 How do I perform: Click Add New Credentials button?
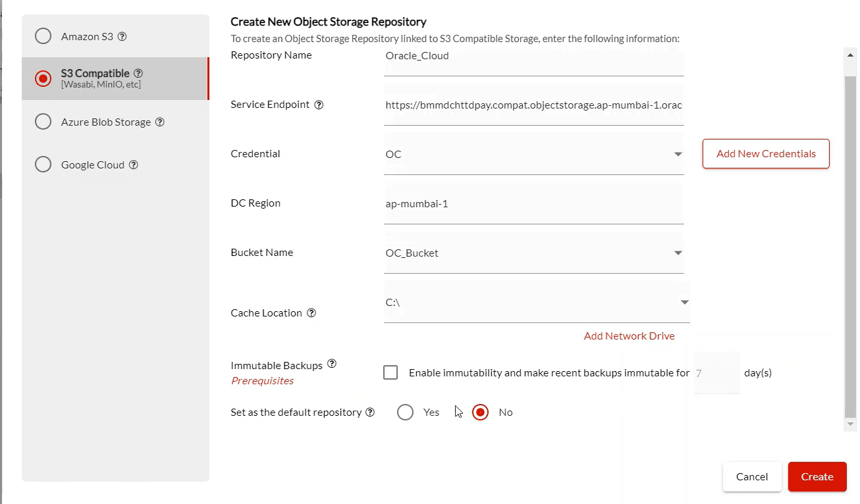tap(766, 153)
